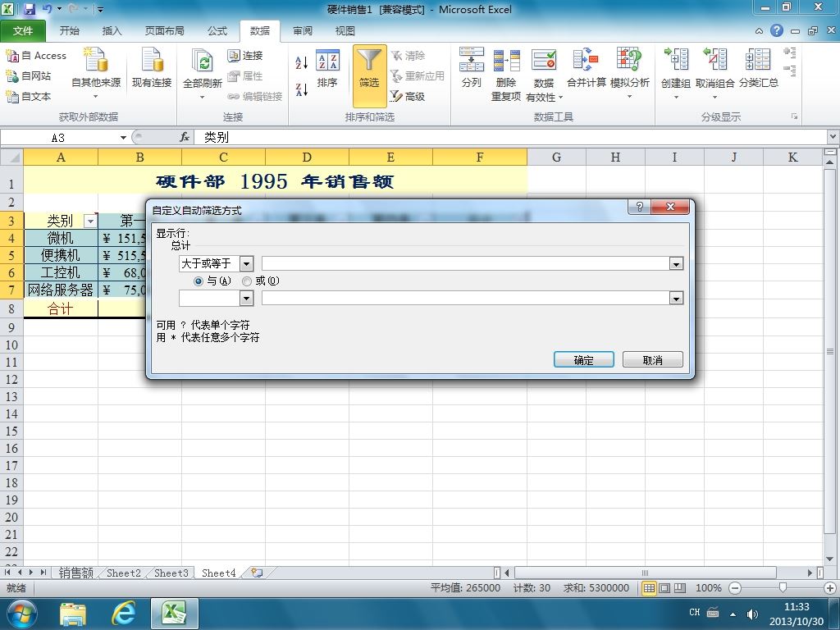Viewport: 840px width, 630px height.
Task: Open the Sheet2 worksheet tab
Action: coord(123,573)
